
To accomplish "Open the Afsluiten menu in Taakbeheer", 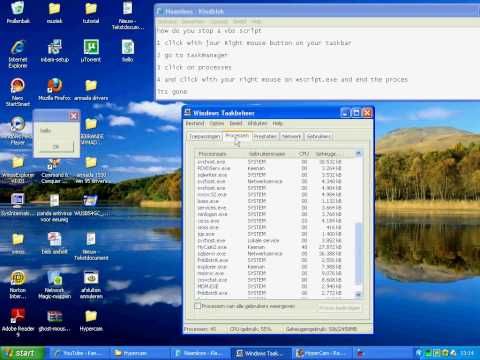I will click(x=257, y=123).
